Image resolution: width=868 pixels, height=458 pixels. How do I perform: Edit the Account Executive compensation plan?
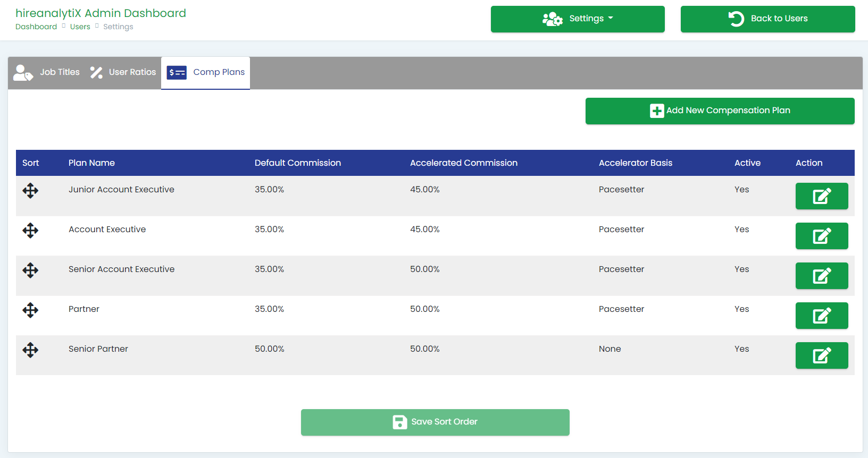(x=822, y=236)
